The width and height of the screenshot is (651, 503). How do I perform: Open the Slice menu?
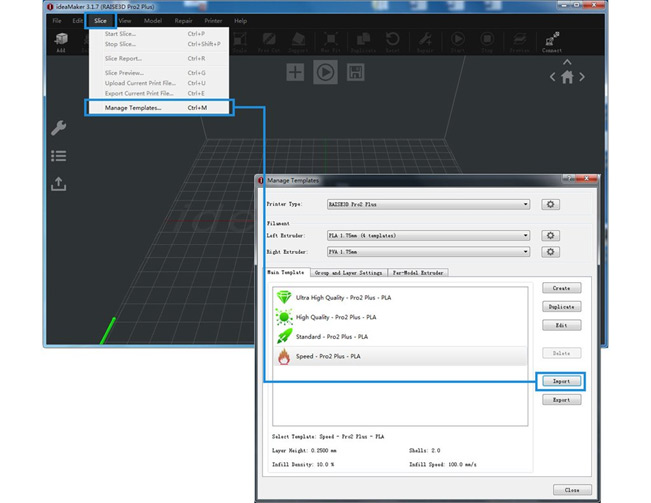pyautogui.click(x=100, y=21)
